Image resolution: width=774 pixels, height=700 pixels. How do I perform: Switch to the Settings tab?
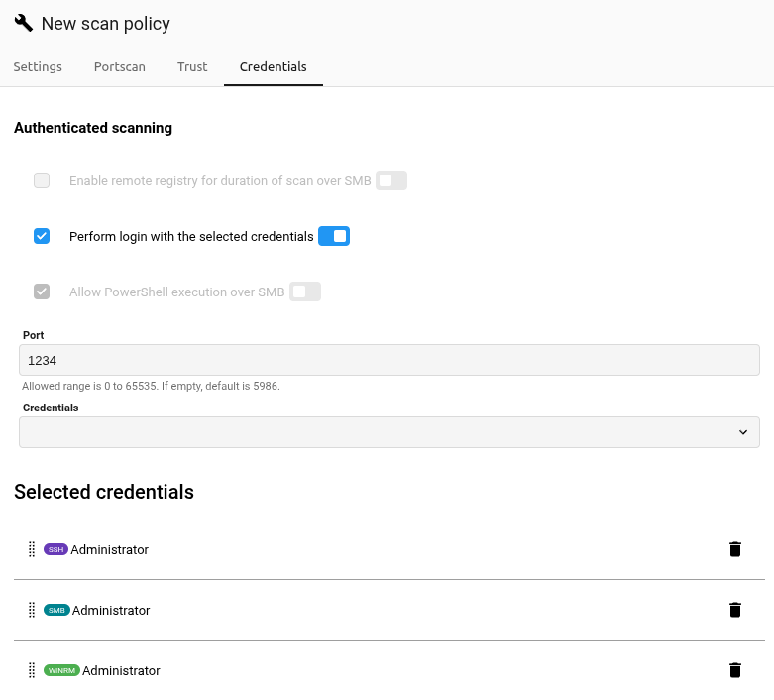pyautogui.click(x=38, y=67)
